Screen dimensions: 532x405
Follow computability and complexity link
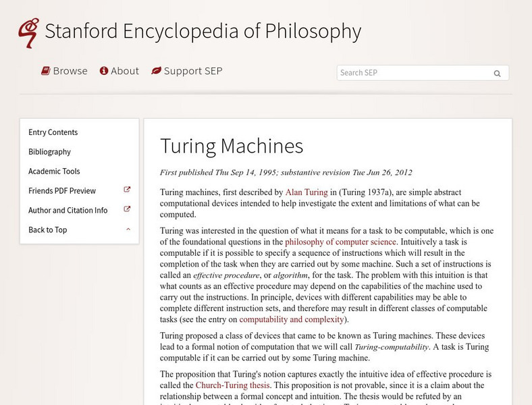(292, 319)
